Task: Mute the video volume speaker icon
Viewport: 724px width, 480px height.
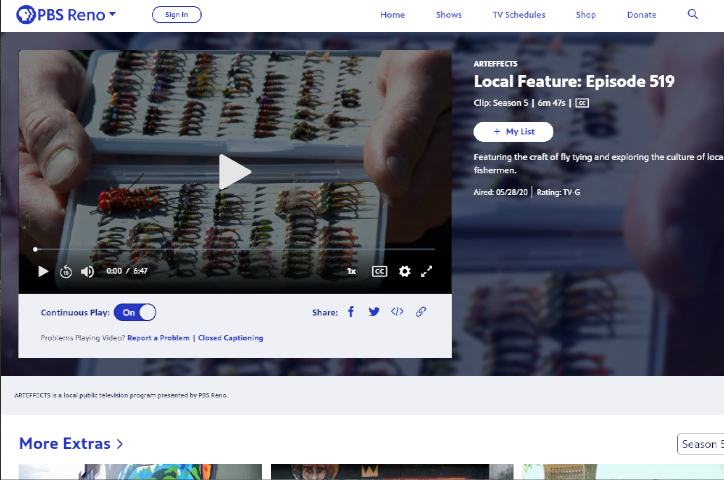Action: coord(87,271)
